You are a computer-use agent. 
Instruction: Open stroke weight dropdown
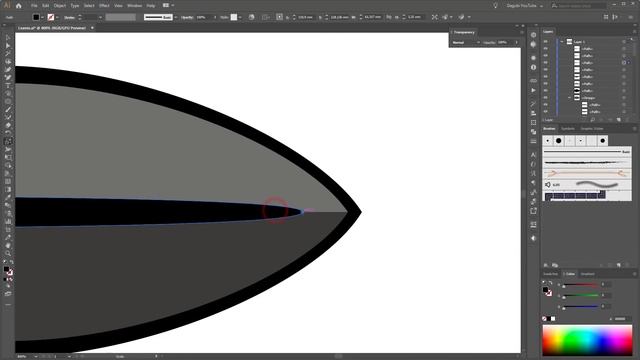(x=100, y=17)
